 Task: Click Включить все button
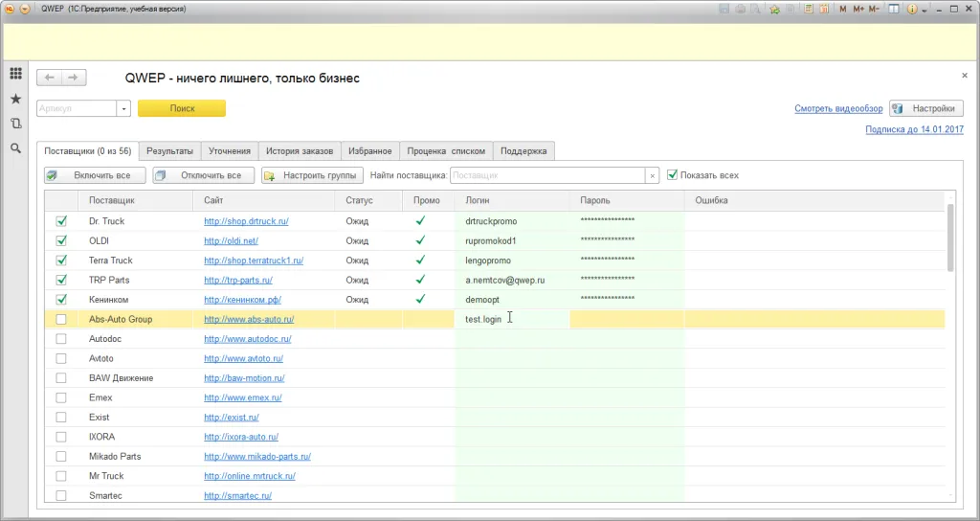pos(95,175)
